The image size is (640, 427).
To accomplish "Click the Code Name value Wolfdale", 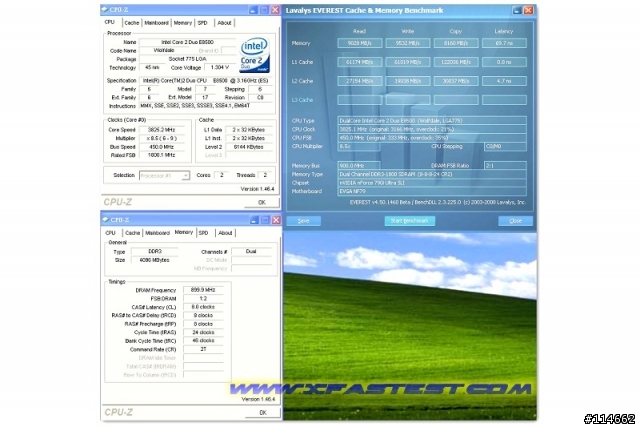I will pyautogui.click(x=164, y=51).
